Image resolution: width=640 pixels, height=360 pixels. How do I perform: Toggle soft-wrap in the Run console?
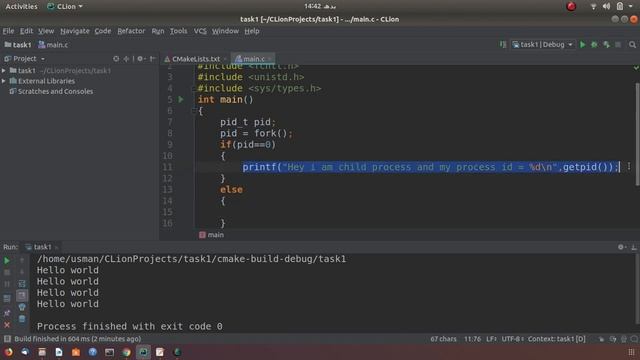[22, 284]
